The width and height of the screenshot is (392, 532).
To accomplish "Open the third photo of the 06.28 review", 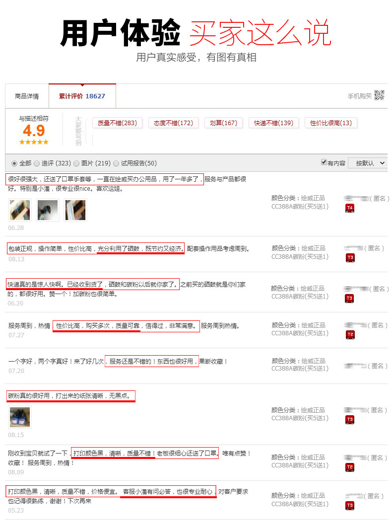I will 75,210.
